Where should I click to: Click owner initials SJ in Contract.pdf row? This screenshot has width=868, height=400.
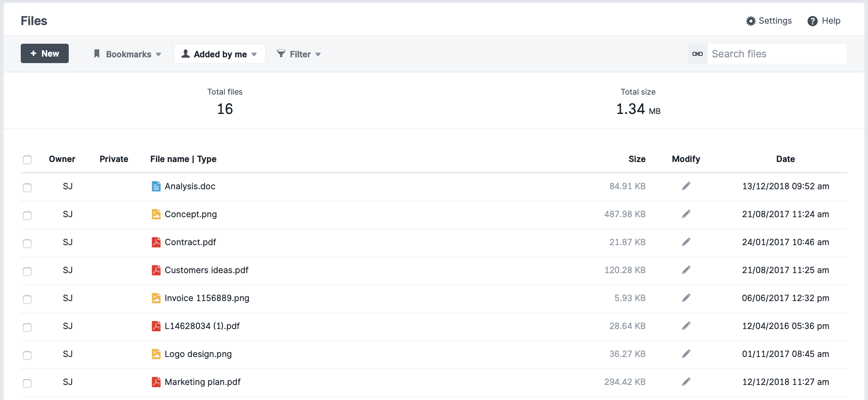pyautogui.click(x=68, y=242)
